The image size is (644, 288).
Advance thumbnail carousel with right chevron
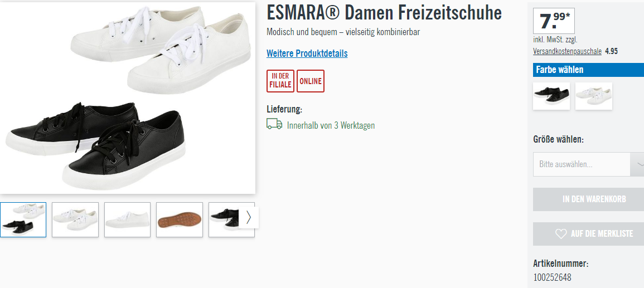(249, 217)
